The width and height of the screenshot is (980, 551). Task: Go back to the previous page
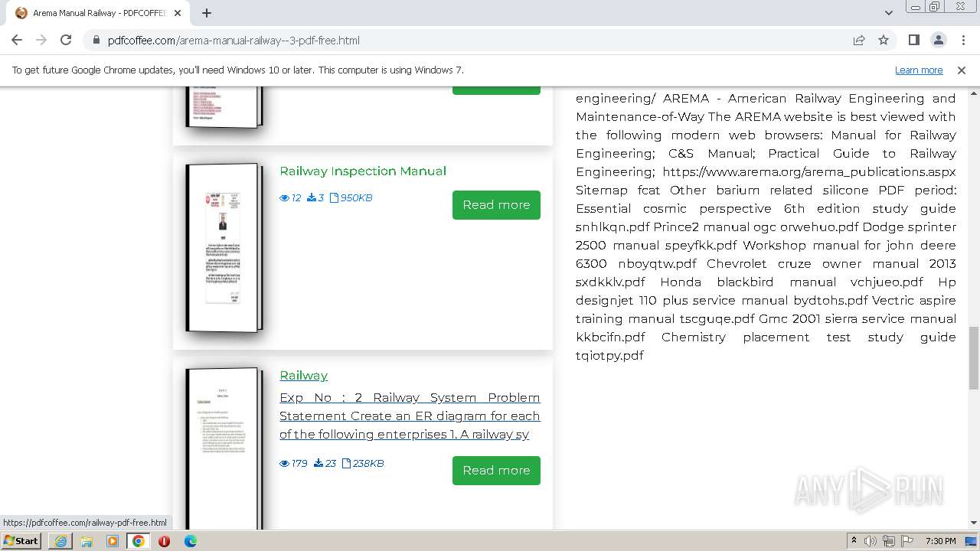point(17,40)
